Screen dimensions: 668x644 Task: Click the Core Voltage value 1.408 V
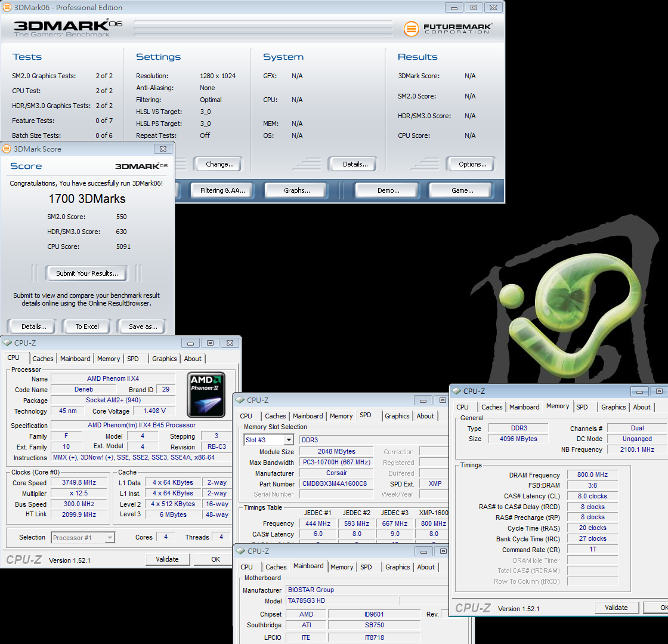pyautogui.click(x=154, y=411)
